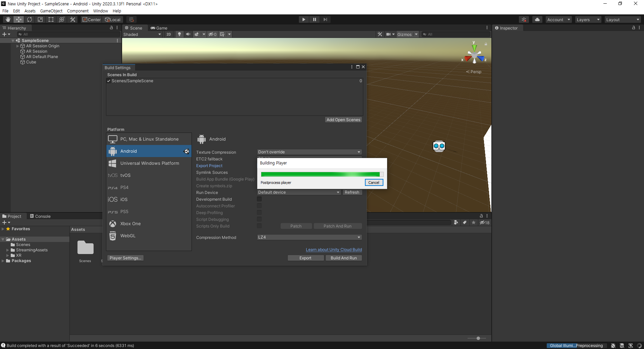
Task: Click the scene orientation gizmo
Action: 474,54
